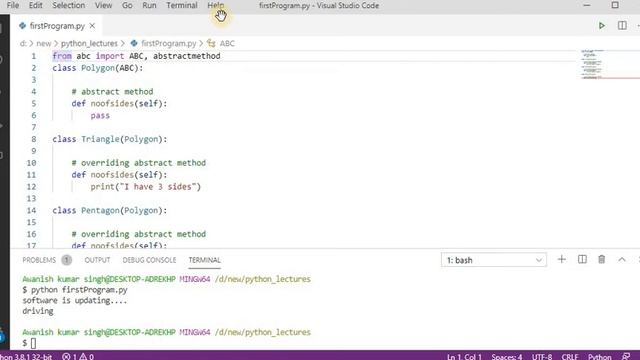Switch to the PROBLEMS tab
This screenshot has width=640, height=360.
39,260
